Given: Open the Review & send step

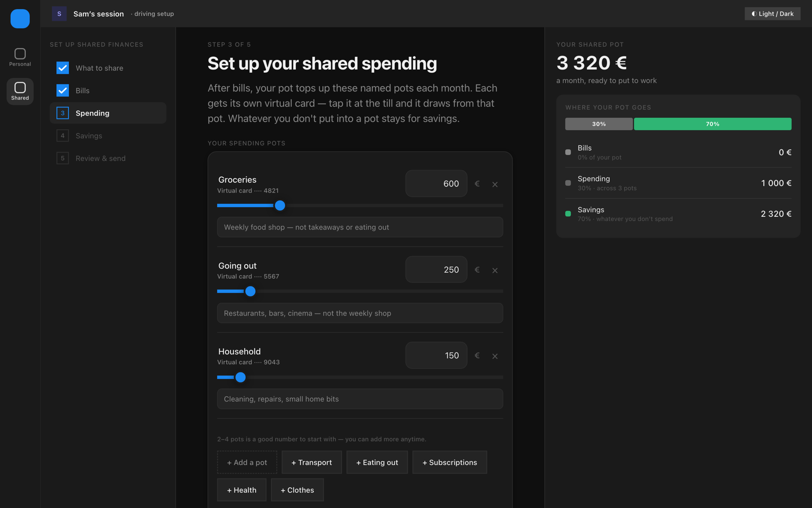Looking at the screenshot, I should click(108, 158).
